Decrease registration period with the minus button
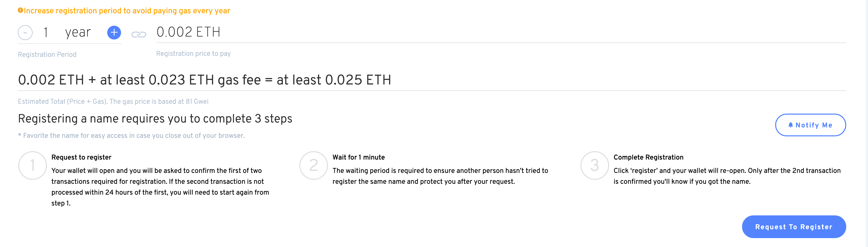This screenshot has width=868, height=247. 25,33
